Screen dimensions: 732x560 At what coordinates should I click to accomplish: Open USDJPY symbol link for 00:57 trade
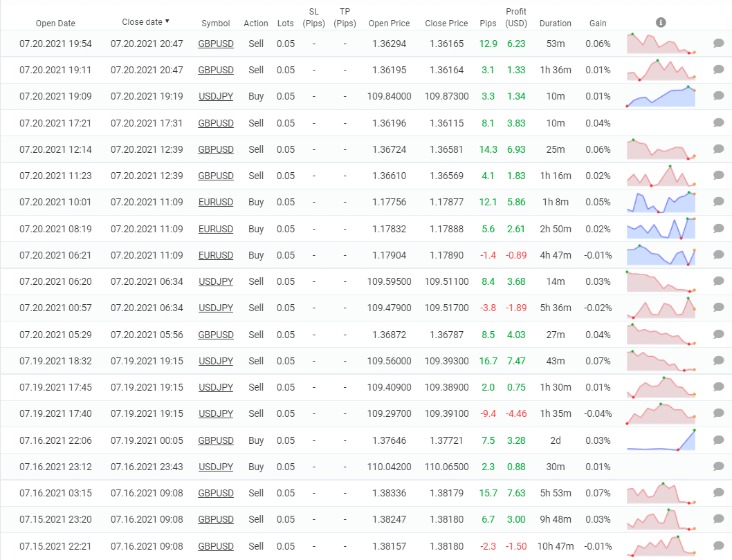(x=216, y=308)
